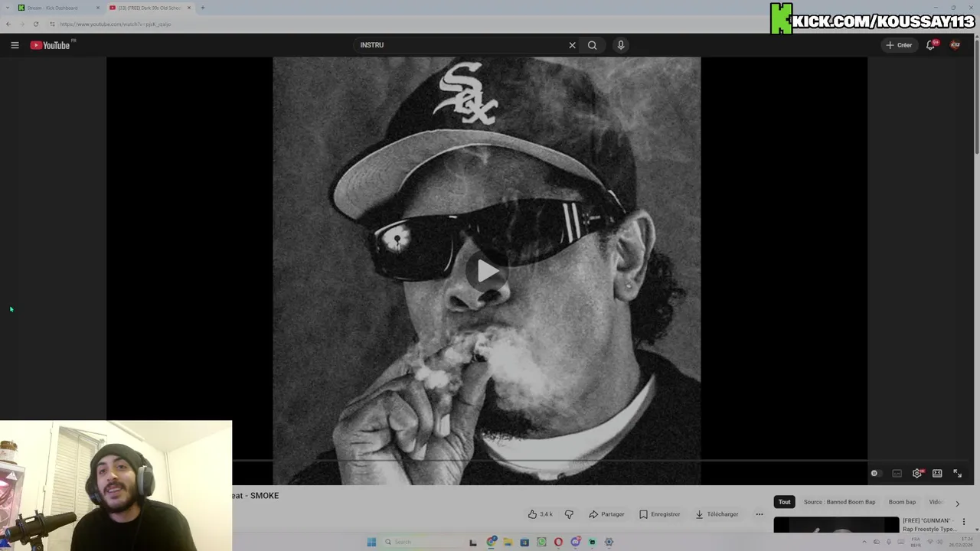Click the Partager share button
Viewport: 980px width, 551px height.
606,514
